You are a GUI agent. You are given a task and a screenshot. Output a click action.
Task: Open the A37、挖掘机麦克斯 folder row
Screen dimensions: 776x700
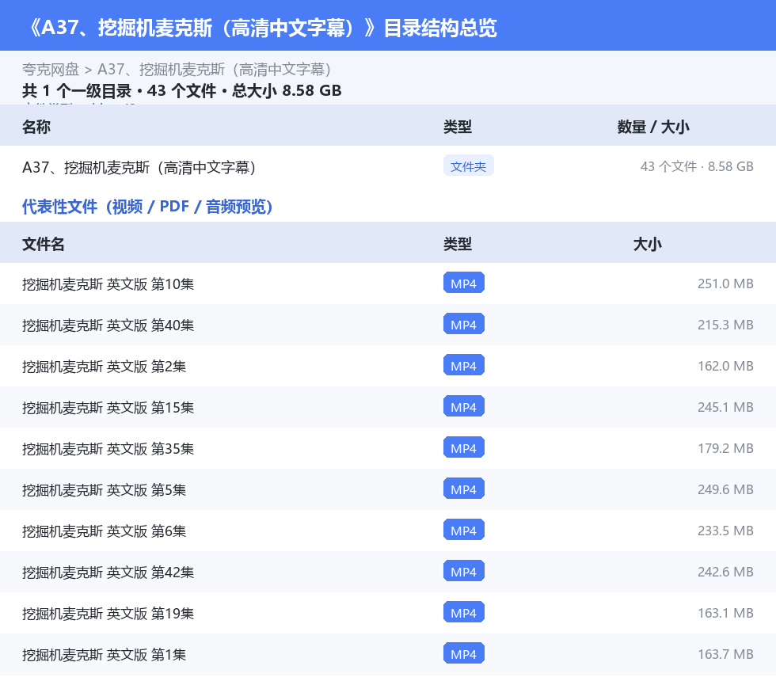click(388, 167)
